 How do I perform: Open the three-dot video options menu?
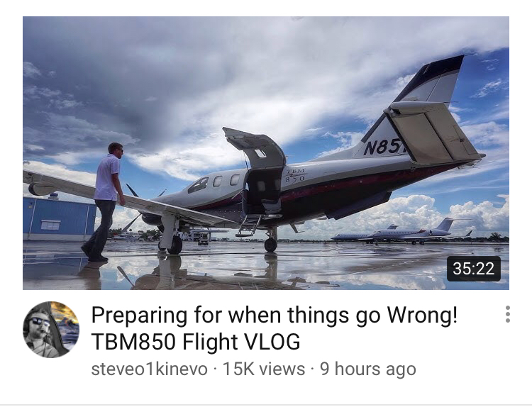[x=507, y=314]
